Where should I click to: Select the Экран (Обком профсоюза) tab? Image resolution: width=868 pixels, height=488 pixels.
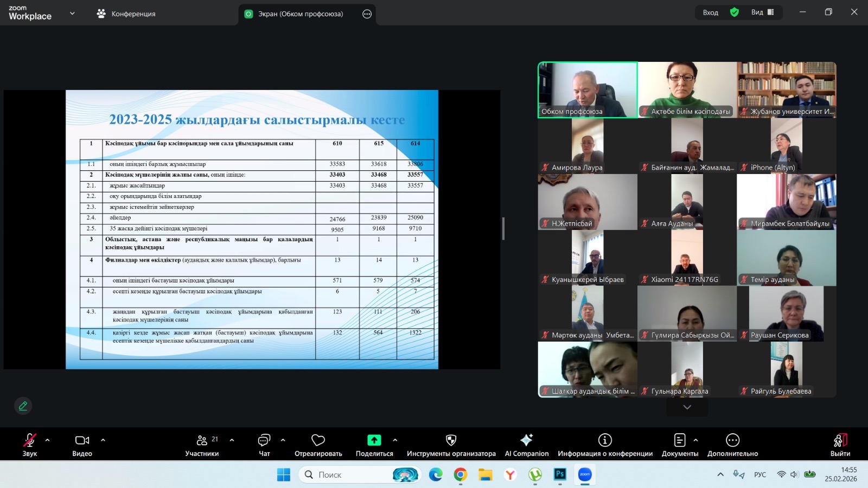point(300,14)
